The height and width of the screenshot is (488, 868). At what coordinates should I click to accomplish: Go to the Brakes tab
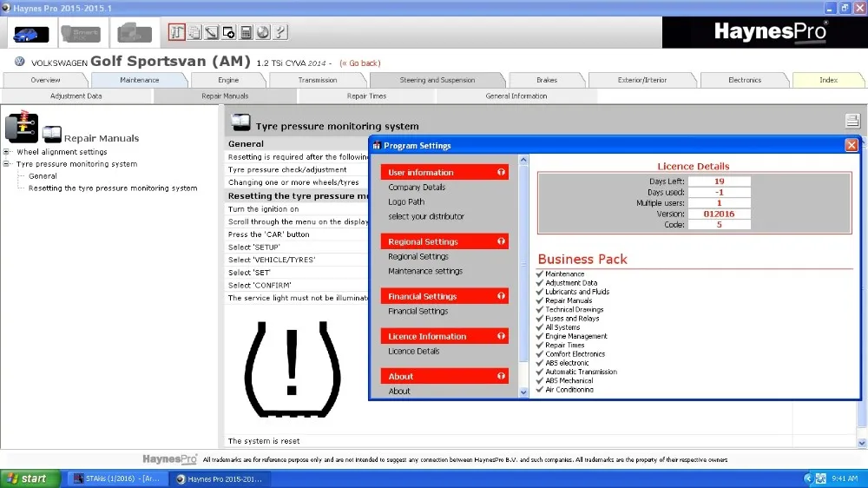547,80
